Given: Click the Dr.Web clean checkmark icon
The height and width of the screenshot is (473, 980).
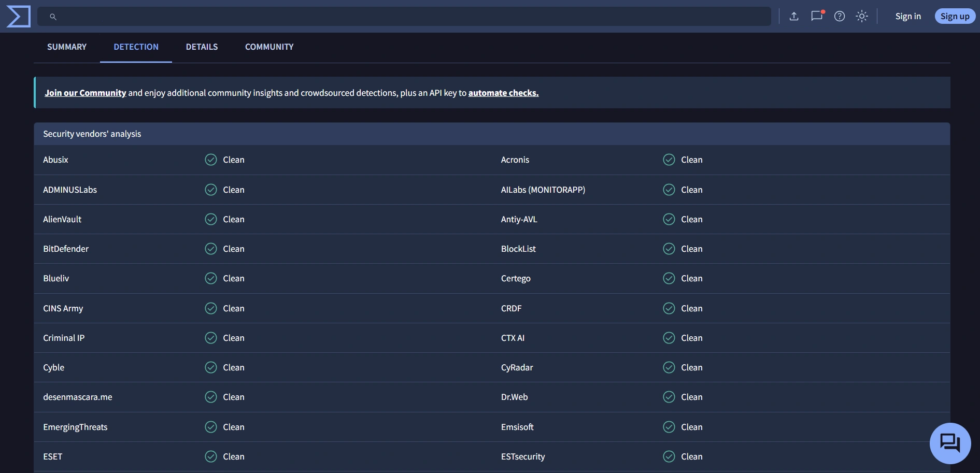Looking at the screenshot, I should click(x=669, y=397).
